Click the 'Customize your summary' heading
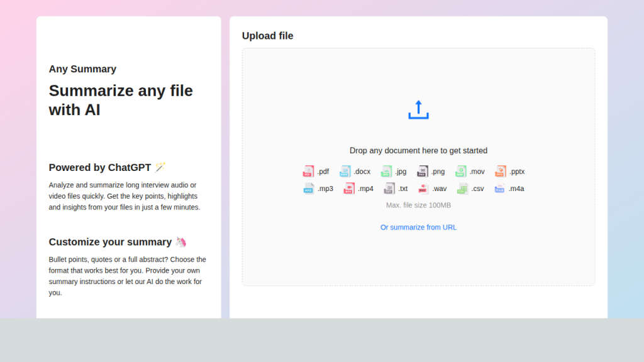The image size is (644, 362). click(x=110, y=242)
